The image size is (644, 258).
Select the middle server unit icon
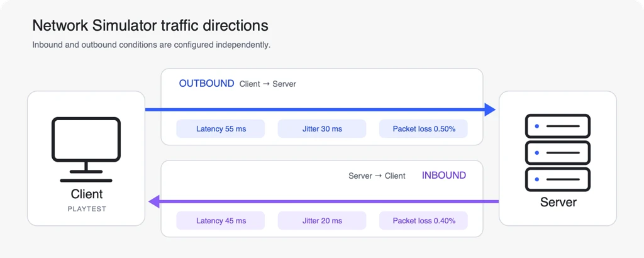[558, 153]
